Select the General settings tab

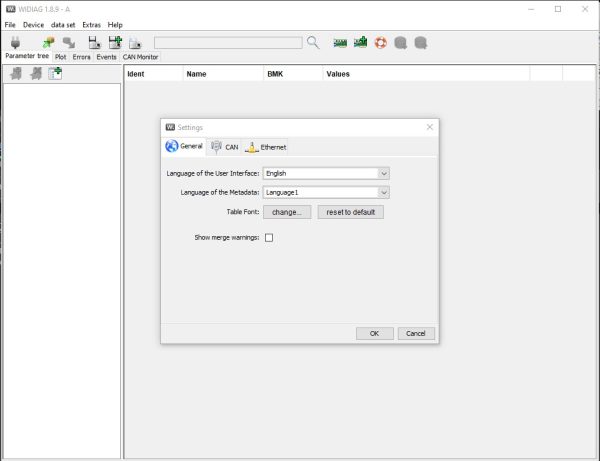click(x=184, y=146)
